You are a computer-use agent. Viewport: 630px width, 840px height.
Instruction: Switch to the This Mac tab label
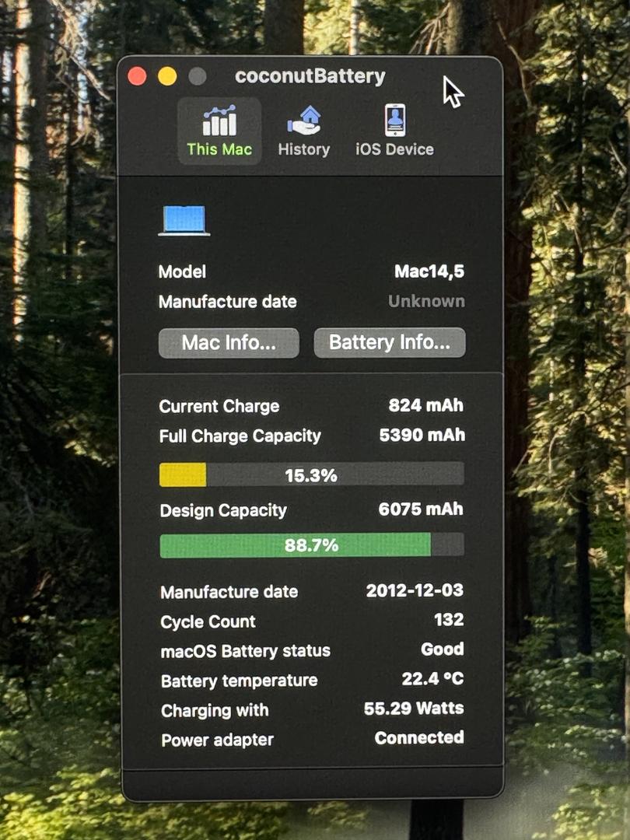(219, 149)
